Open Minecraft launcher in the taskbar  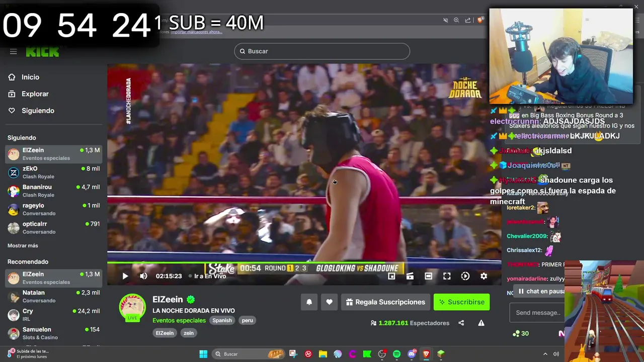441,354
